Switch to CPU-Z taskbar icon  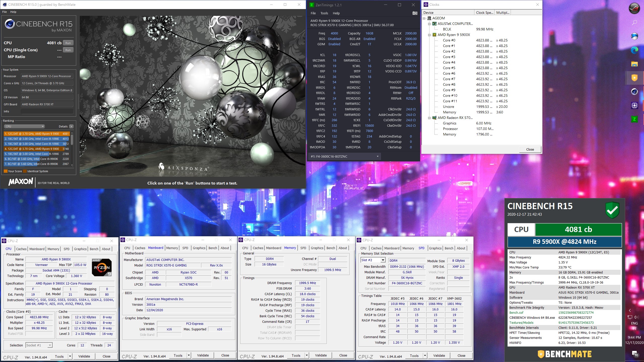pos(634,105)
